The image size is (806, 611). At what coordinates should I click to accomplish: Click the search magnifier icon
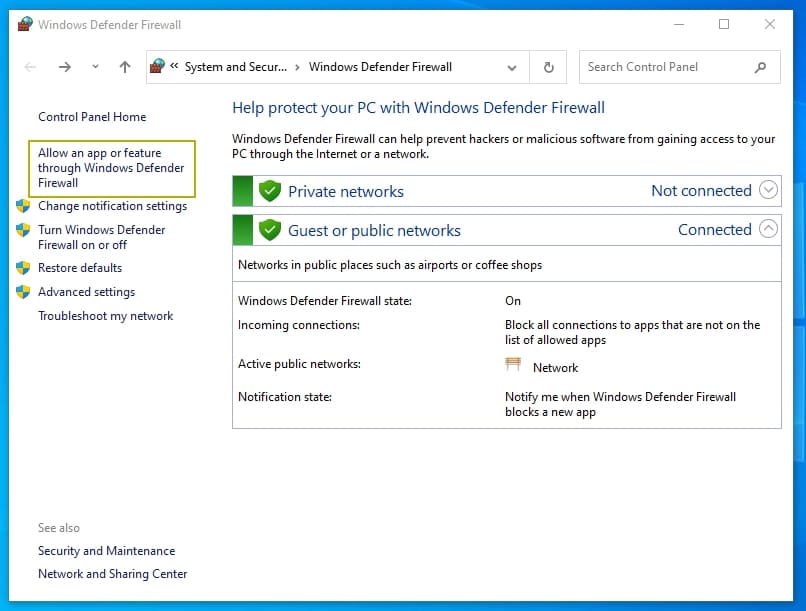[x=760, y=67]
